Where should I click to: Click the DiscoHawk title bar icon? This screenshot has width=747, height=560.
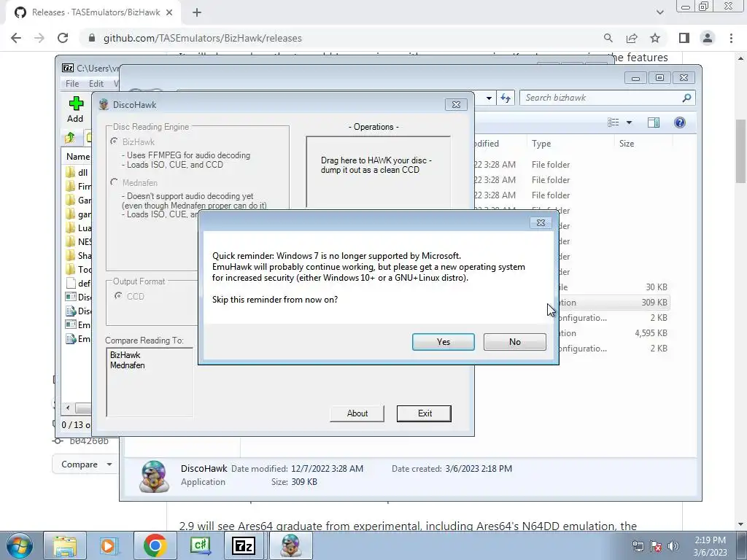point(104,104)
